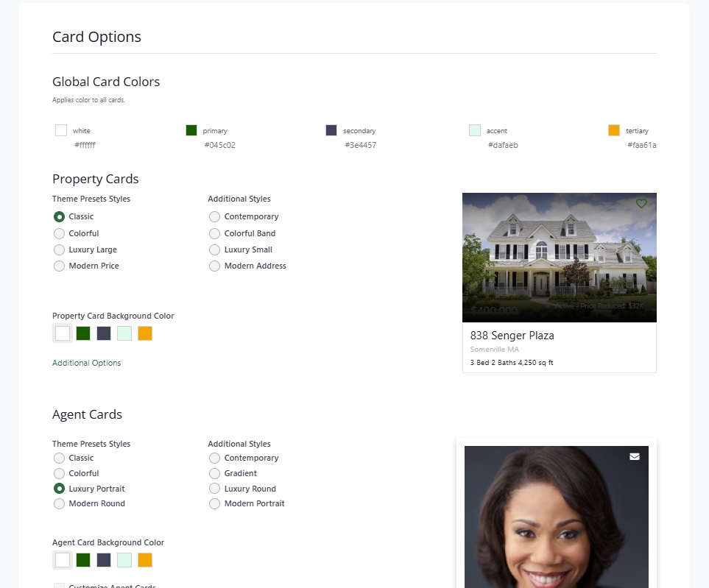709x588 pixels.
Task: Select the Luxury Large property theme preset
Action: click(x=59, y=249)
